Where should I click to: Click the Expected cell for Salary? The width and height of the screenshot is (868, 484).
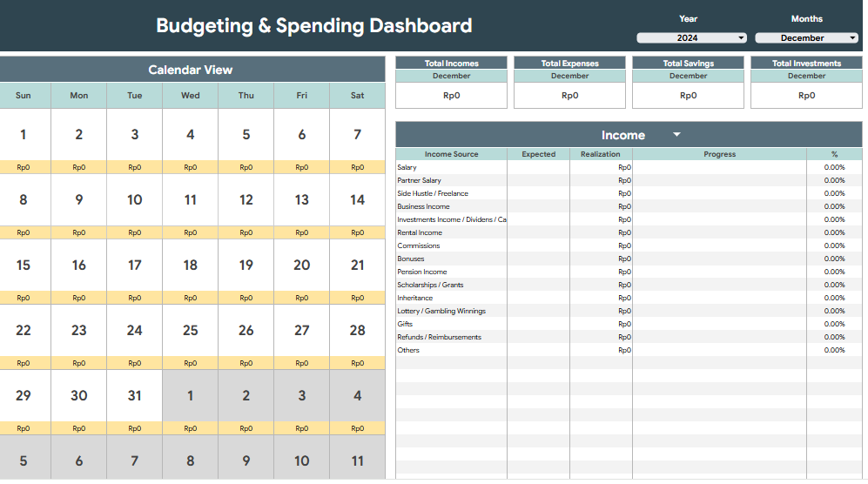[538, 167]
